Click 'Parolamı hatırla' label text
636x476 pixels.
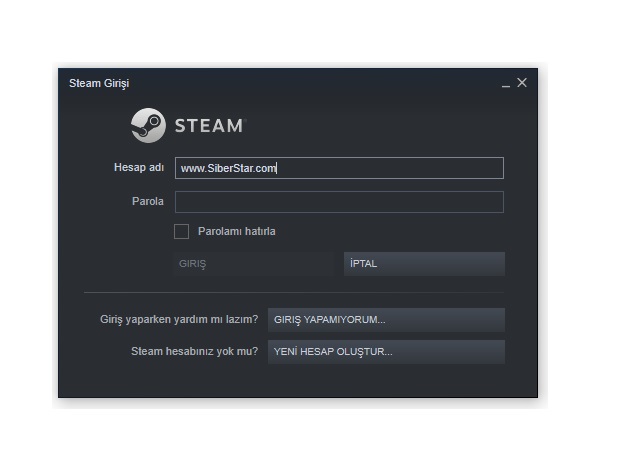point(236,232)
